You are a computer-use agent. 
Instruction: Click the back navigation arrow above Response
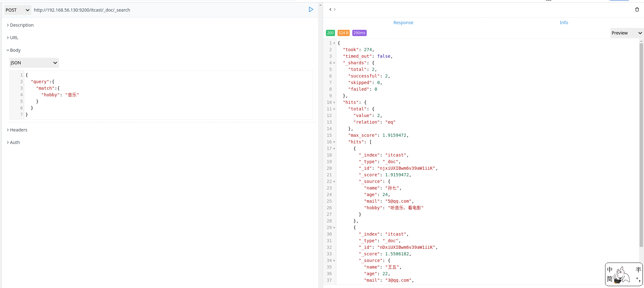pos(330,9)
